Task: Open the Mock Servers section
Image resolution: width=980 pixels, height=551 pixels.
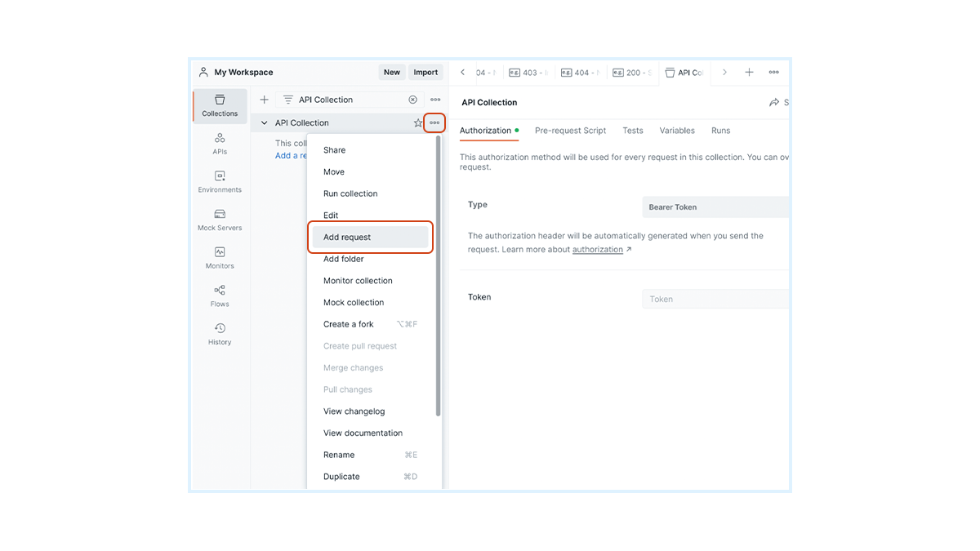Action: [220, 220]
